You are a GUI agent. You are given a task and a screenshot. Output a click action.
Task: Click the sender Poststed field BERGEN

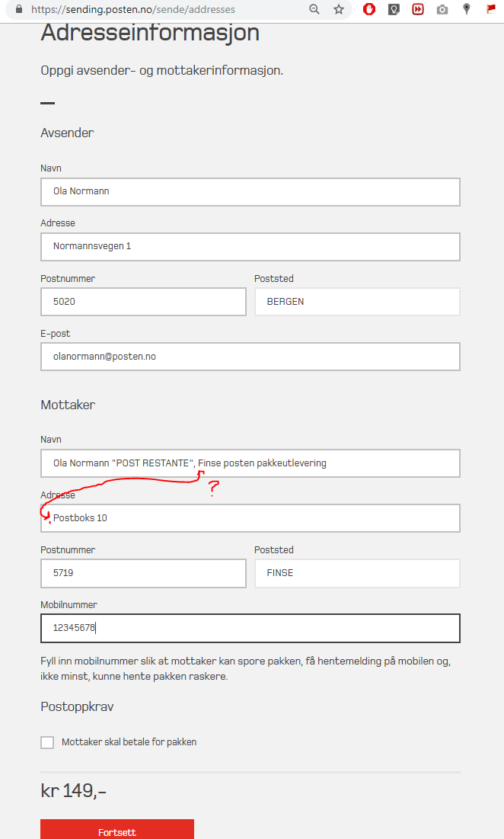357,302
